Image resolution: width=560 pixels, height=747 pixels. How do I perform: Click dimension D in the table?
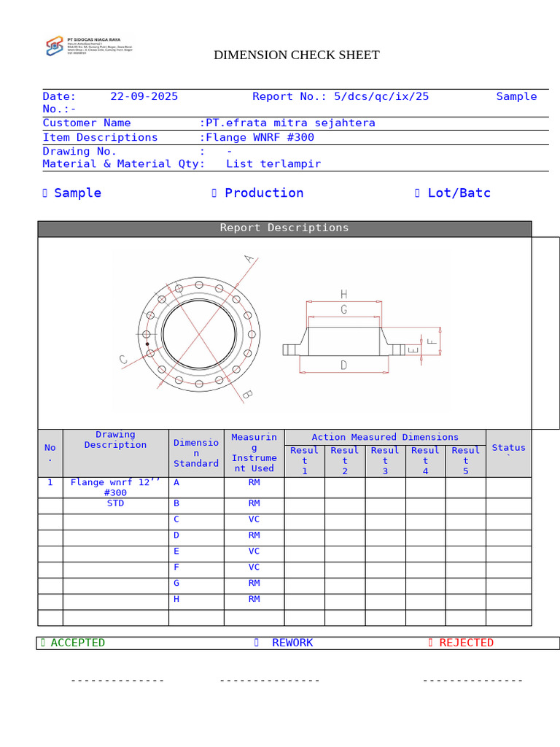(x=176, y=535)
